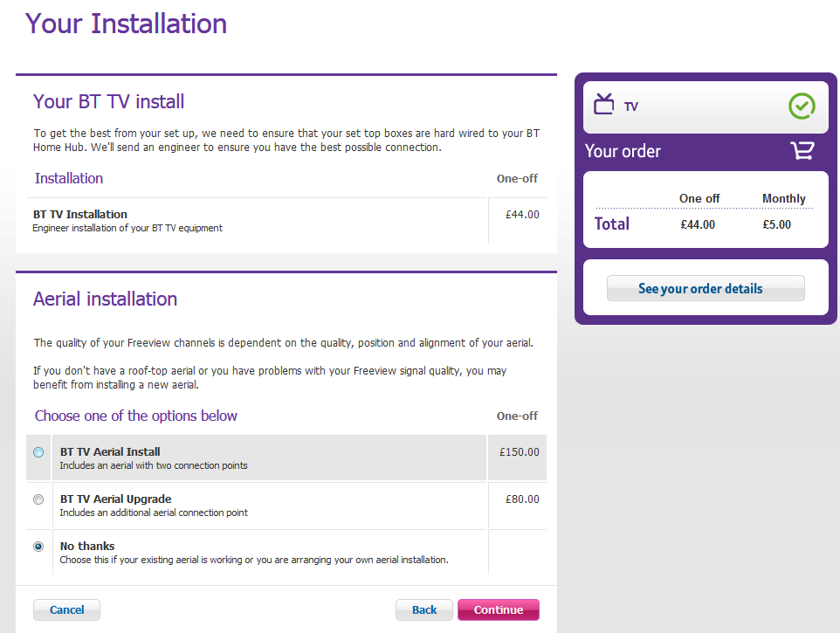
Task: Click the BT TV Aerial Install label
Action: (x=110, y=452)
